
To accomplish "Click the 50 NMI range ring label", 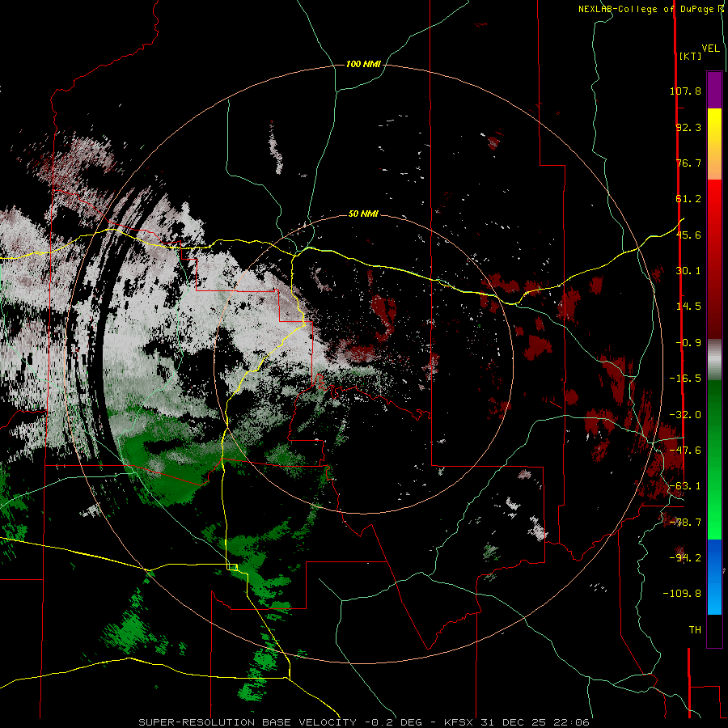I will (x=363, y=214).
